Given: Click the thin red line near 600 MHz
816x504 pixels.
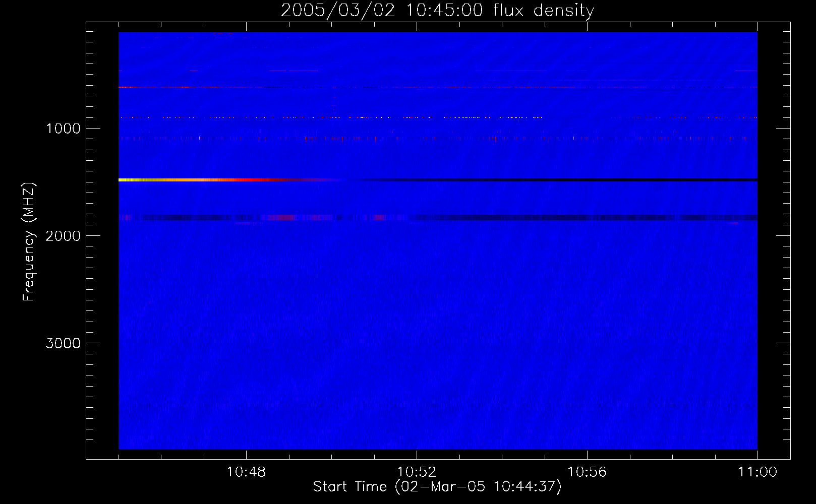Looking at the screenshot, I should pos(438,87).
